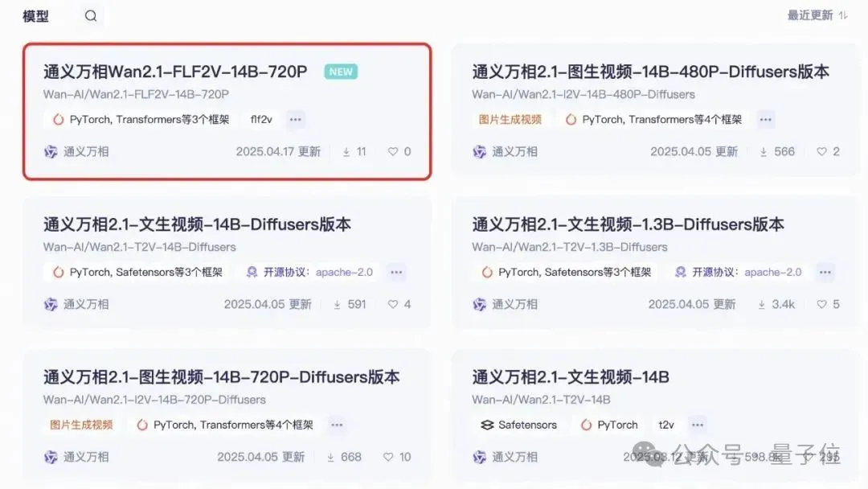Image resolution: width=868 pixels, height=489 pixels.
Task: Click the search magnifier icon beside 模型
Action: click(91, 15)
